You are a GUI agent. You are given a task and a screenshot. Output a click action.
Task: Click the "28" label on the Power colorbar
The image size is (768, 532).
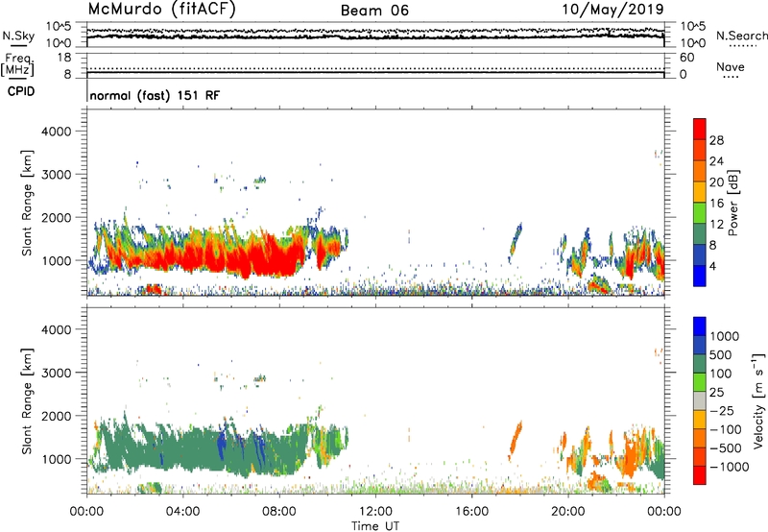coord(716,140)
